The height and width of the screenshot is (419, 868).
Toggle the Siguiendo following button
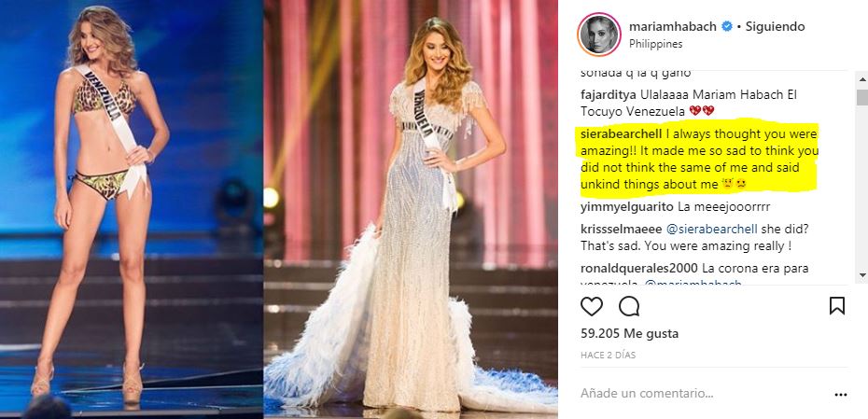point(775,26)
